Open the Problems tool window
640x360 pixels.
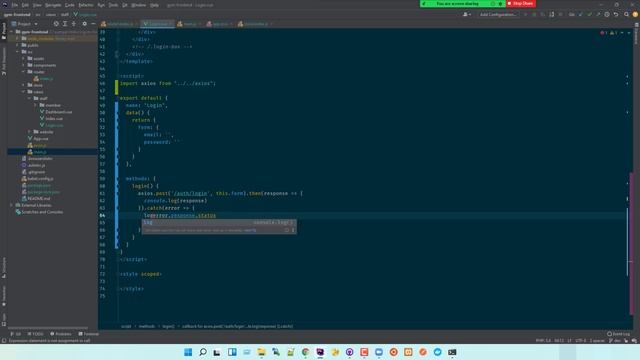click(60, 334)
